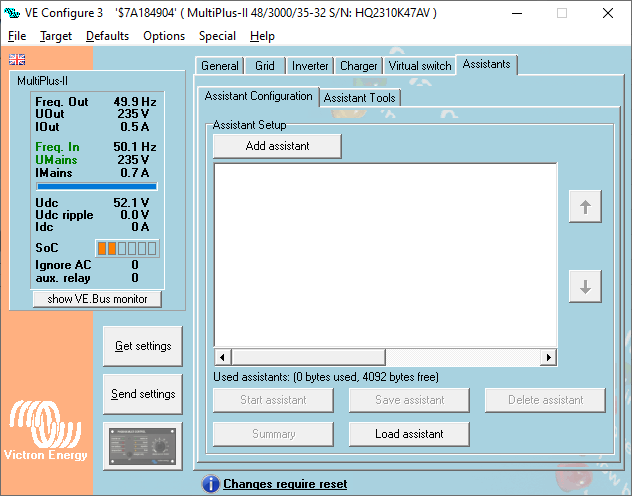Open the Help menu
This screenshot has height=496, width=632.
pyautogui.click(x=262, y=36)
